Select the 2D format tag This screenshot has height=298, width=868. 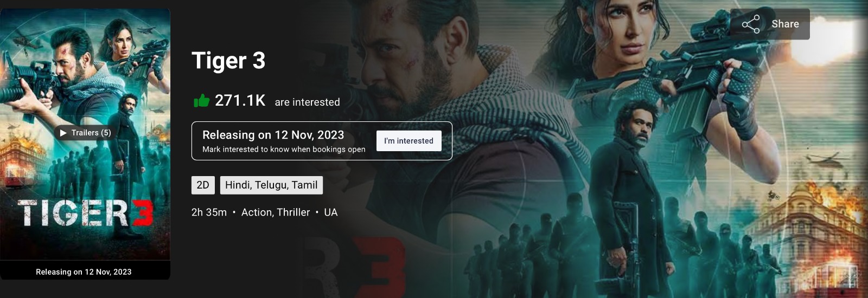[203, 185]
